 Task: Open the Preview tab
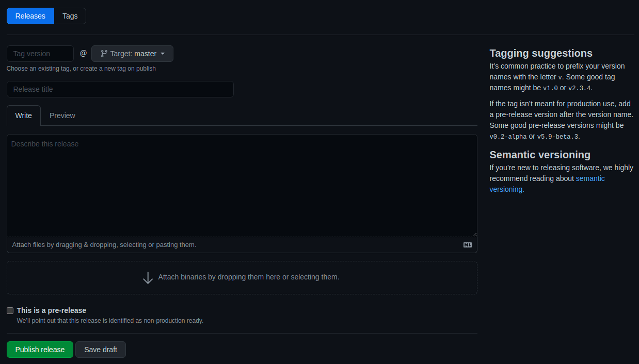pos(62,115)
